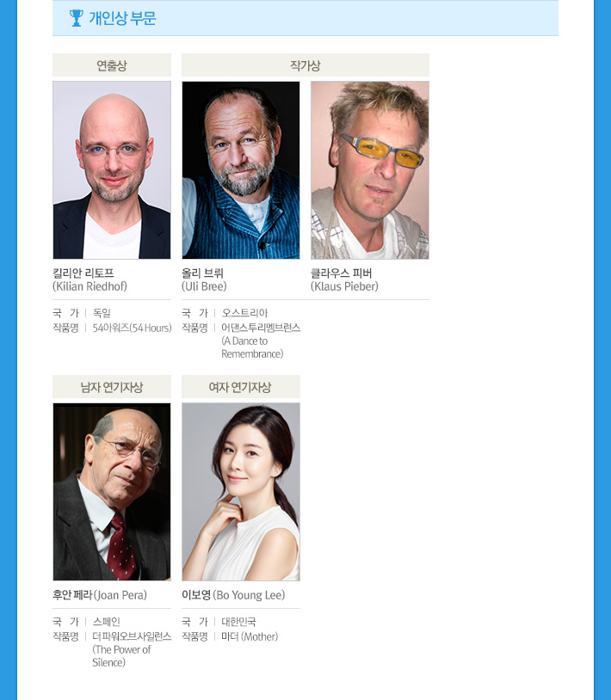Open Bo Young Lee's portrait photo

tap(241, 492)
